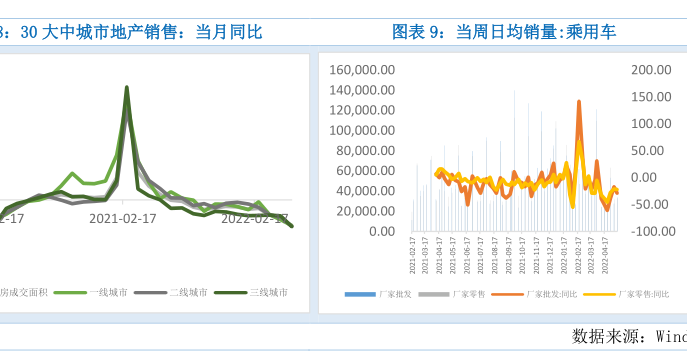This screenshot has width=687, height=360.
Task: Click the gray 厂家零售 legend swatch
Action: click(434, 294)
